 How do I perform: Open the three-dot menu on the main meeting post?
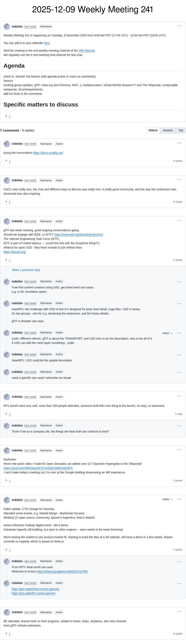[x=179, y=26]
